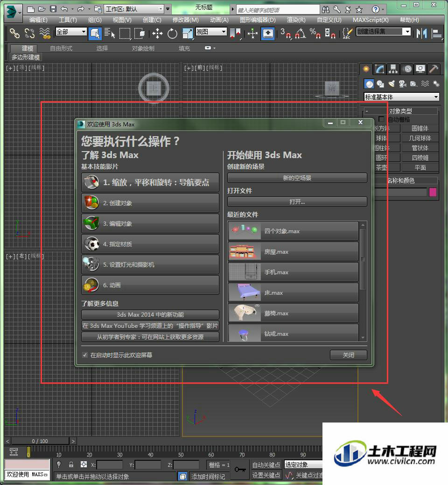Open the Modify panel tab icon

[x=379, y=69]
